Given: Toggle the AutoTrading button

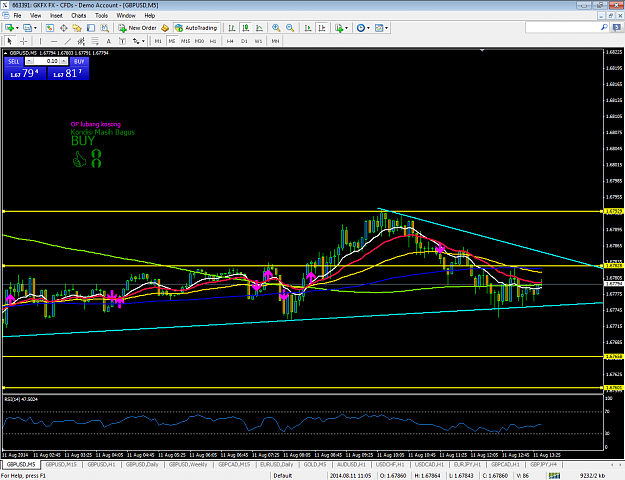Looking at the screenshot, I should point(196,28).
